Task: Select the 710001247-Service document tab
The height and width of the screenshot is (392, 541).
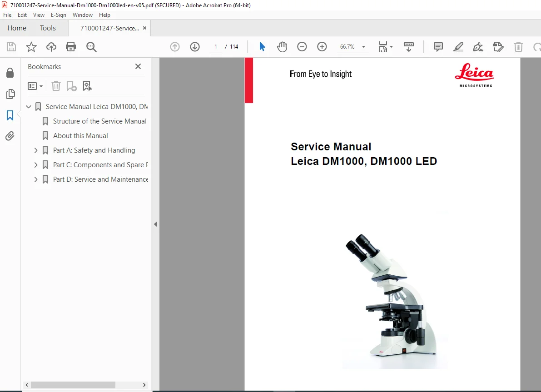Action: point(109,28)
